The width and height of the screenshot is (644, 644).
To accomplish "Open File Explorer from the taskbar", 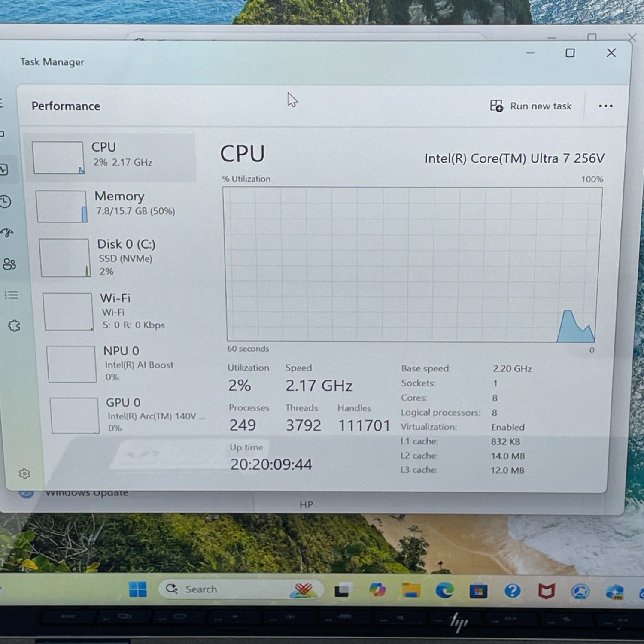I will tap(411, 590).
